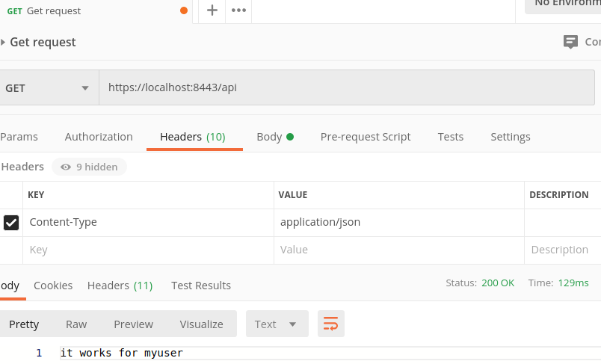This screenshot has height=364, width=601.
Task: Open the Settings tab
Action: (x=511, y=137)
